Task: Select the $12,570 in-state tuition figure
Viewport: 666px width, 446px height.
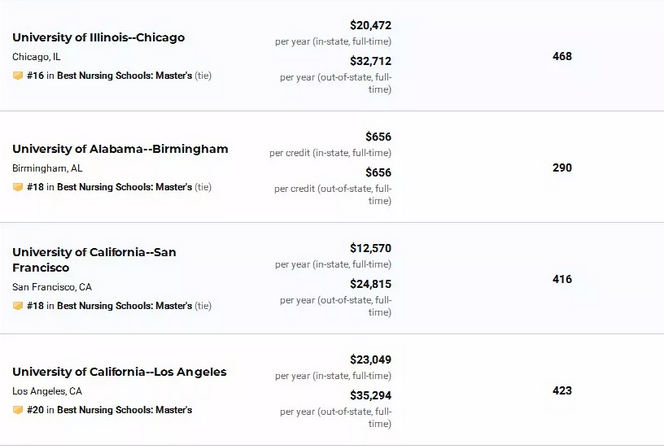Action: tap(370, 248)
